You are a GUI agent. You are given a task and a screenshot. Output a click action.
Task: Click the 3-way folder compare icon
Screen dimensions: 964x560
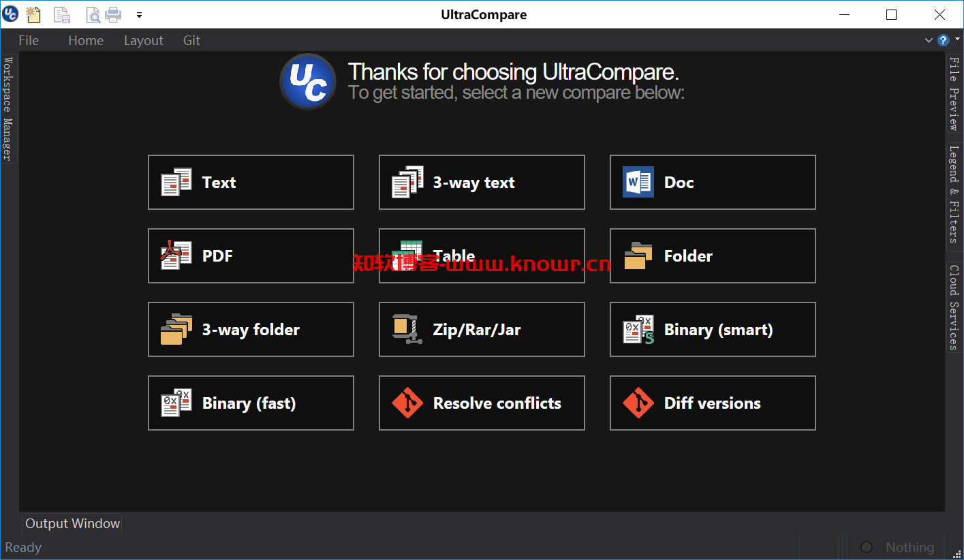[176, 329]
